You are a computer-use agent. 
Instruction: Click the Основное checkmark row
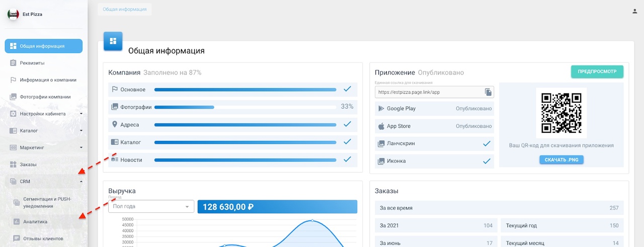pyautogui.click(x=232, y=90)
